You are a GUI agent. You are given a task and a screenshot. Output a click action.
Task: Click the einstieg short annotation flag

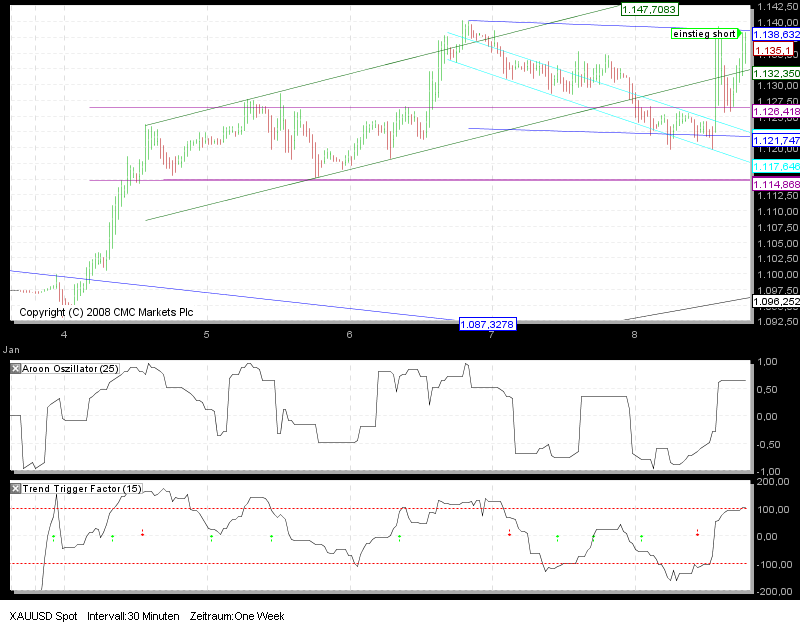(703, 34)
